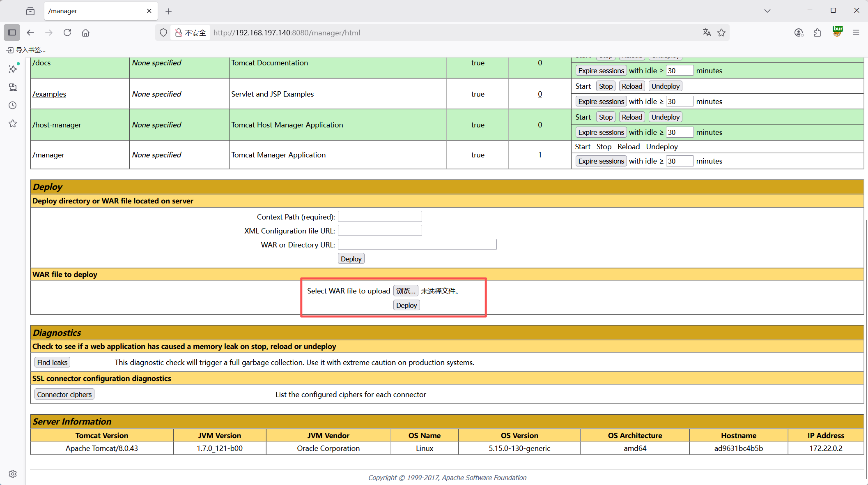
Task: Open sessions count link for /host-manager
Action: tap(540, 125)
